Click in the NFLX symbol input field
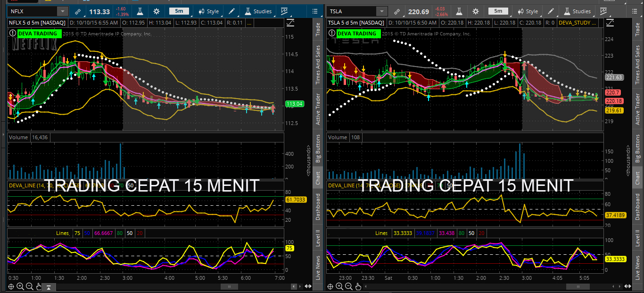This screenshot has width=644, height=293. pyautogui.click(x=33, y=11)
